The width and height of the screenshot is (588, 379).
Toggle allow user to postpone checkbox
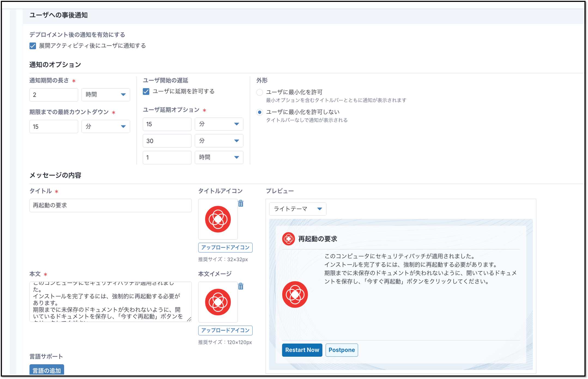(146, 91)
